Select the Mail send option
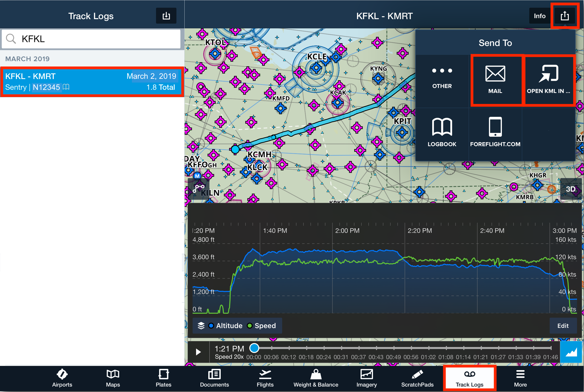The width and height of the screenshot is (584, 392). click(x=495, y=80)
